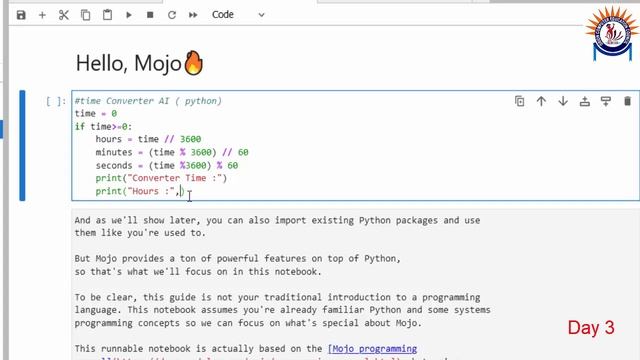Click the 'if time>=0:' line
This screenshot has width=640, height=360.
(x=103, y=127)
